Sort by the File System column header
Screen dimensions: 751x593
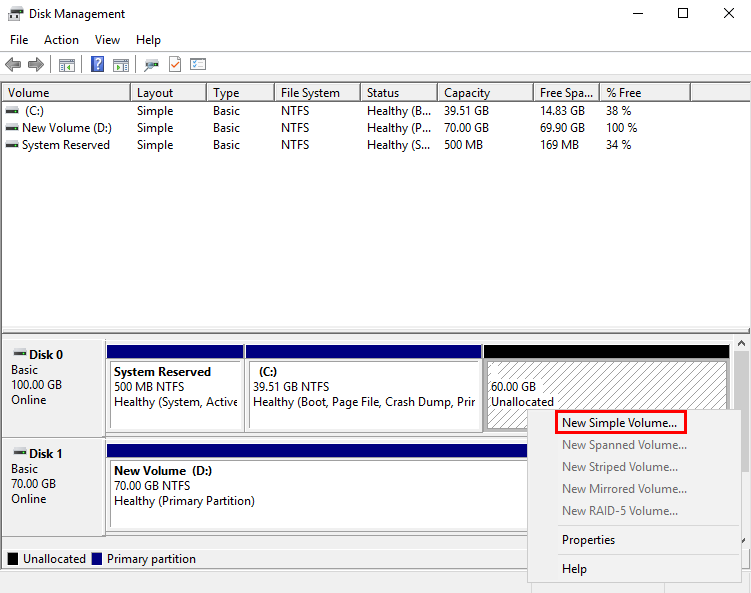(x=318, y=92)
